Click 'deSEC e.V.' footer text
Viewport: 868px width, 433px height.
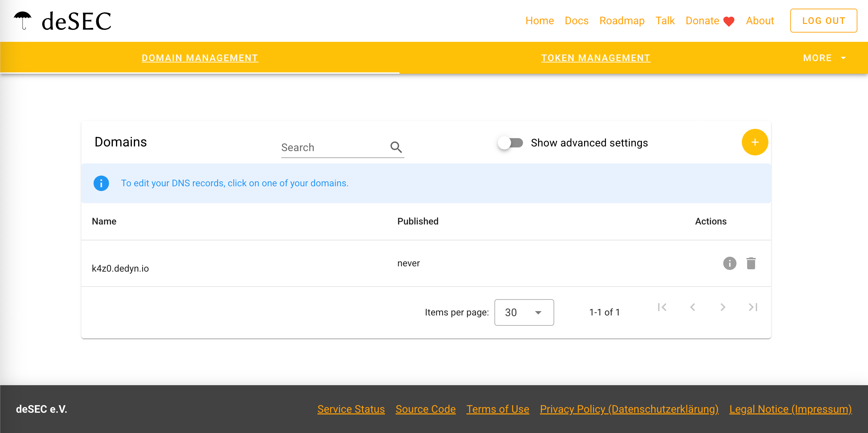coord(42,409)
